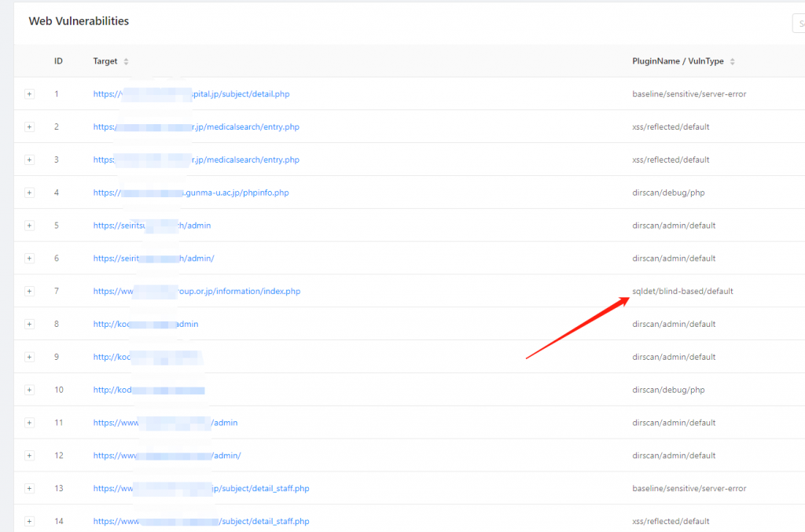Expand row 11 details with plus button
This screenshot has width=805, height=532.
tap(29, 422)
